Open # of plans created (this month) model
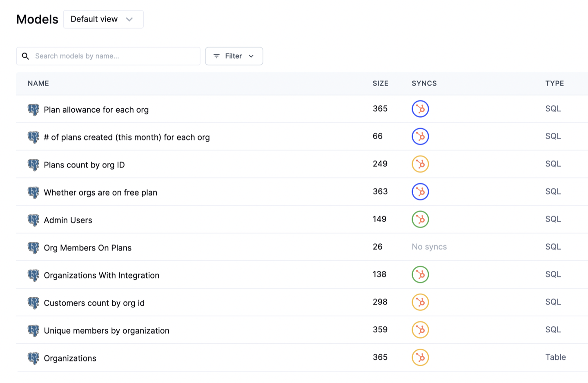588x383 pixels. pos(127,137)
